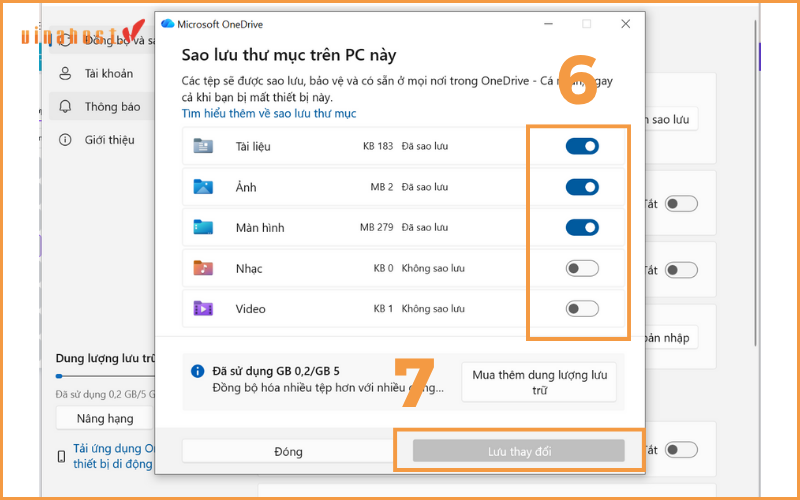The height and width of the screenshot is (500, 800).
Task: Click the bell icon next to Thông báo
Action: click(66, 106)
